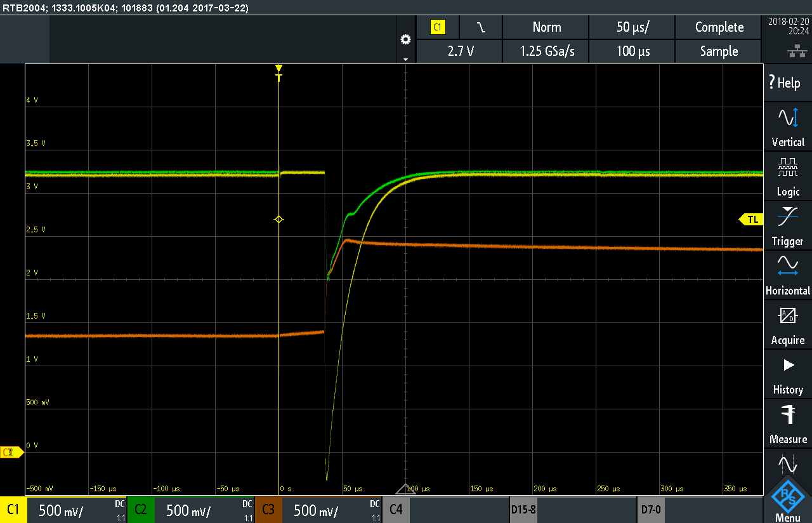Open the Trigger menu icon
Image resolution: width=812 pixels, height=523 pixels.
coord(787,218)
